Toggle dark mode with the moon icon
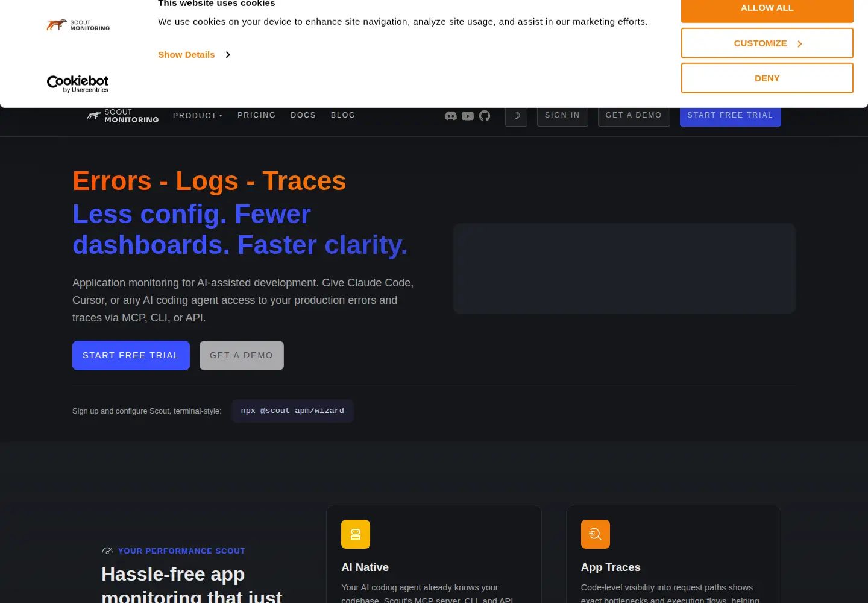The width and height of the screenshot is (868, 603). point(516,116)
